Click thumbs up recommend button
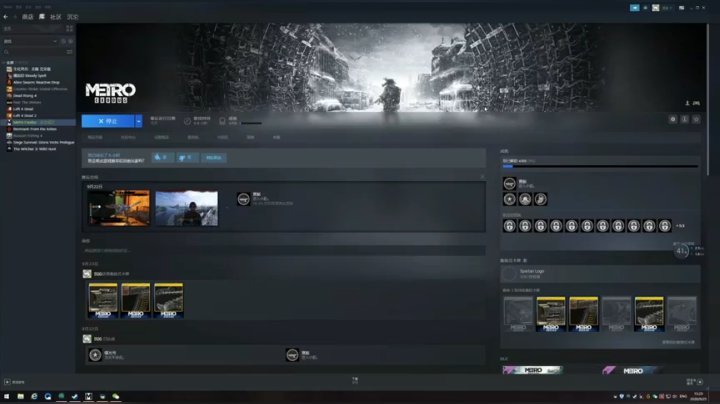Screen dimensions: 720x404 pos(163,157)
